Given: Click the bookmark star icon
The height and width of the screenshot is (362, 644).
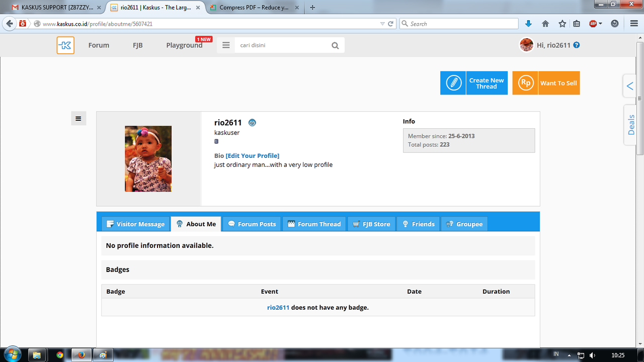Looking at the screenshot, I should (562, 24).
